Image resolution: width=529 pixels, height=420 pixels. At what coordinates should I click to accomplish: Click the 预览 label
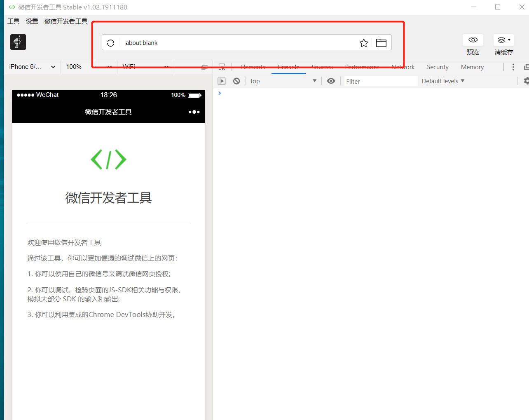pos(473,52)
